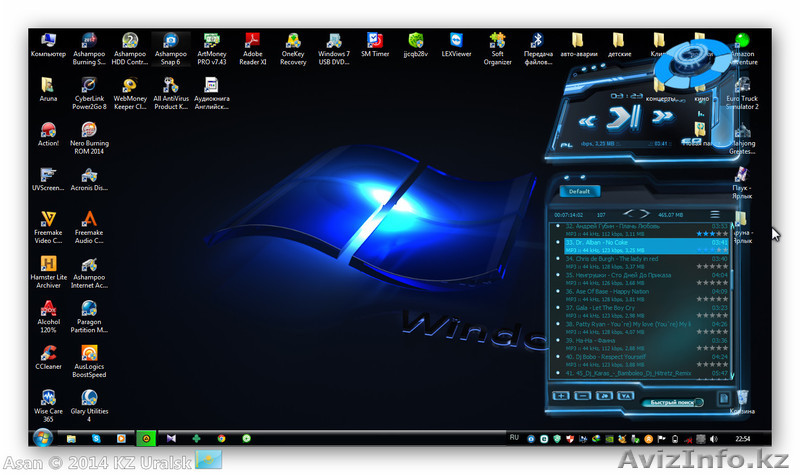This screenshot has height=475, width=800.
Task: Click the RU language indicator in taskbar
Action: click(514, 438)
